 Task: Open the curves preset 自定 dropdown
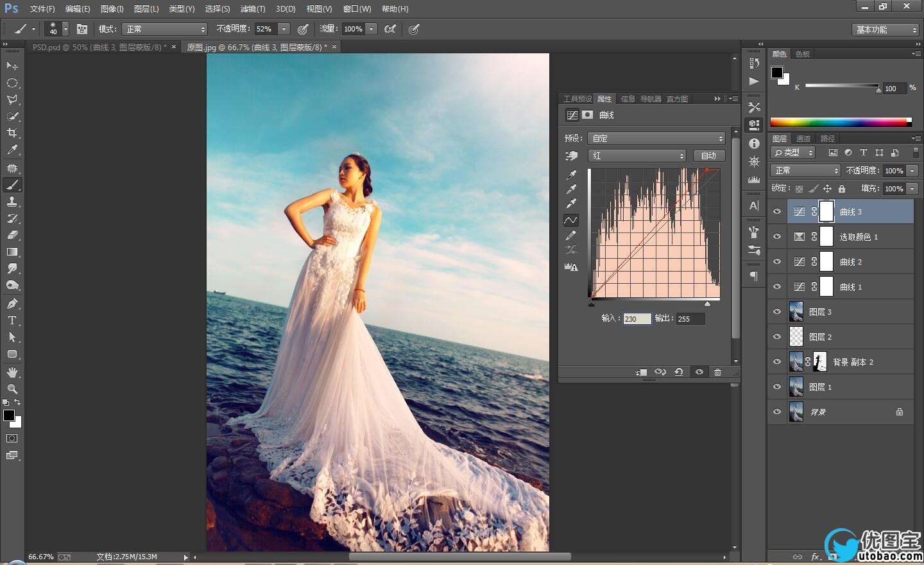(656, 138)
